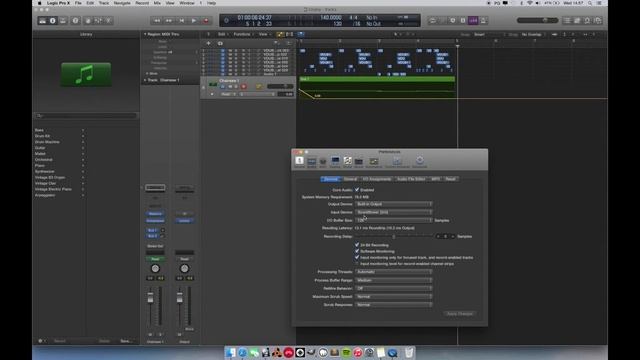
Task: Increase Recording Delay with plus stepper
Action: [453, 236]
